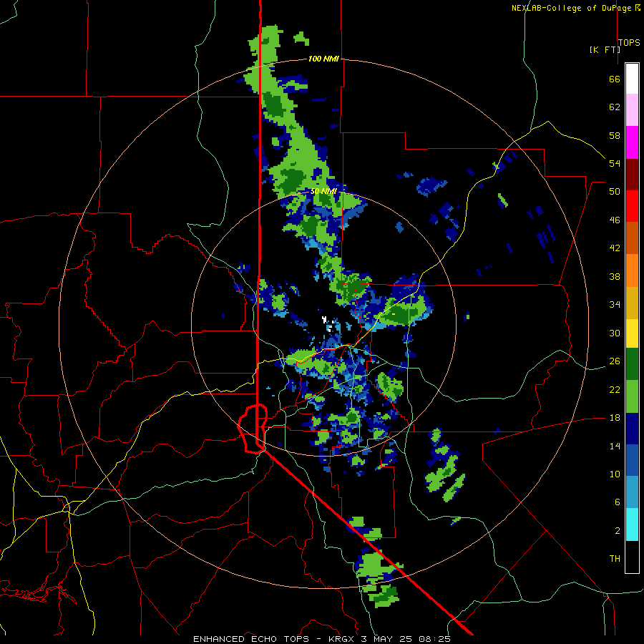
Task: Click the 50 value on the scale
Action: pyautogui.click(x=615, y=192)
